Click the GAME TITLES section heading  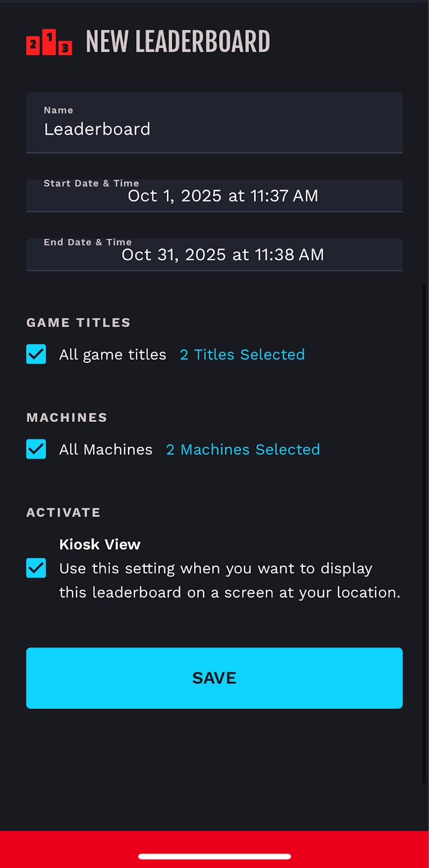(78, 322)
